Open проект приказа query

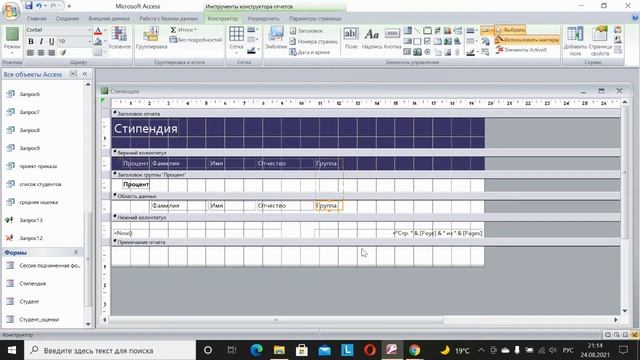coord(38,166)
